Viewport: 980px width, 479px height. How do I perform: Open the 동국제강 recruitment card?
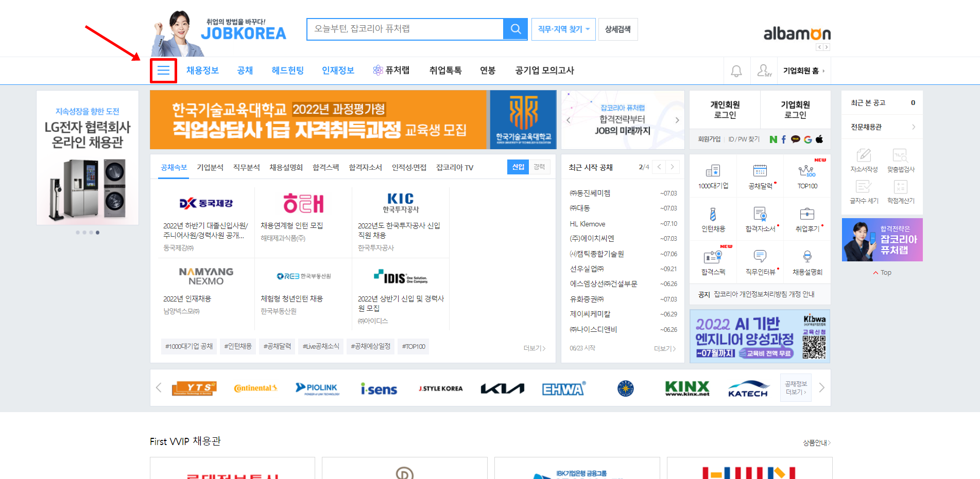tap(205, 222)
